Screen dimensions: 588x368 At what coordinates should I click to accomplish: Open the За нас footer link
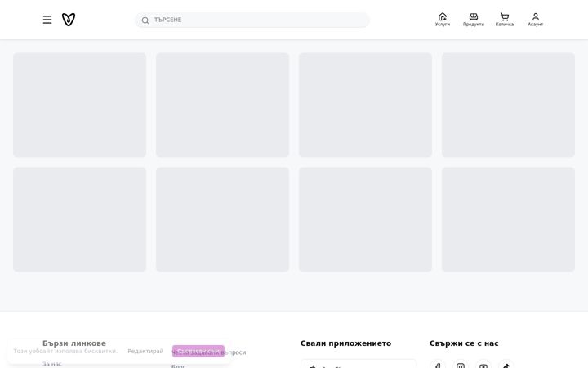(x=51, y=364)
